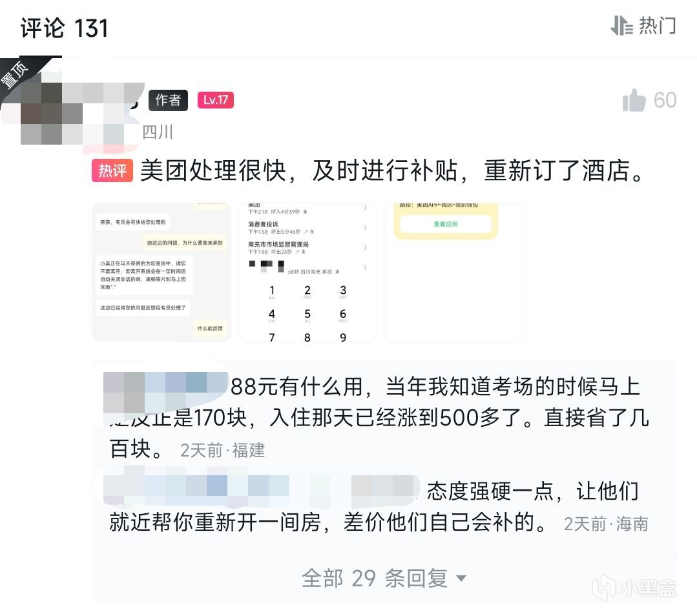Open the second reply's blurred username
The image size is (697, 616).
(x=262, y=491)
